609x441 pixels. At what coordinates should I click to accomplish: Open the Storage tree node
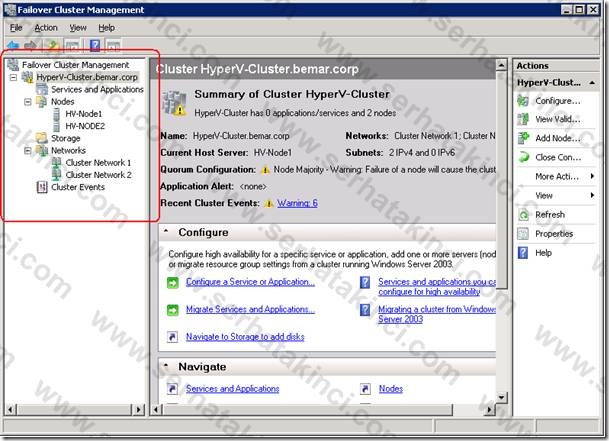[x=65, y=138]
